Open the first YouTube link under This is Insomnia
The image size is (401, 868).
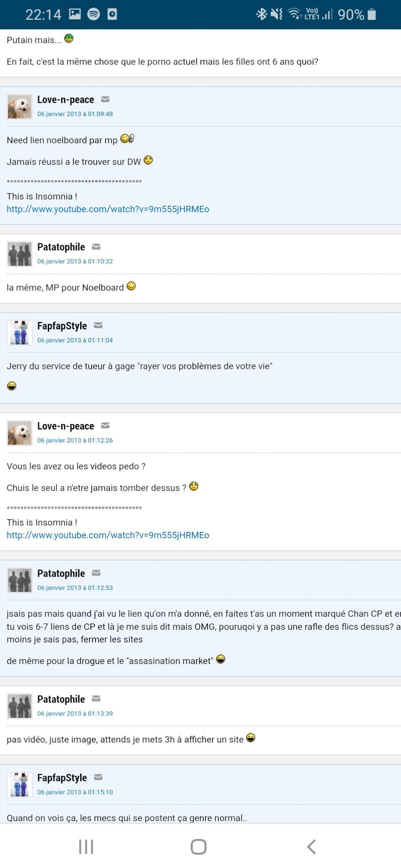coord(108,209)
